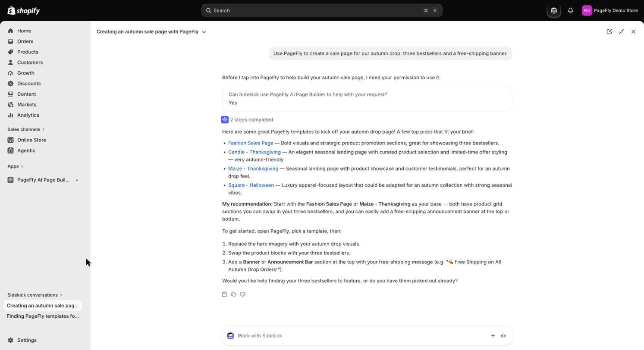Start a new conversation with compose icon
644x350 pixels.
click(x=609, y=31)
